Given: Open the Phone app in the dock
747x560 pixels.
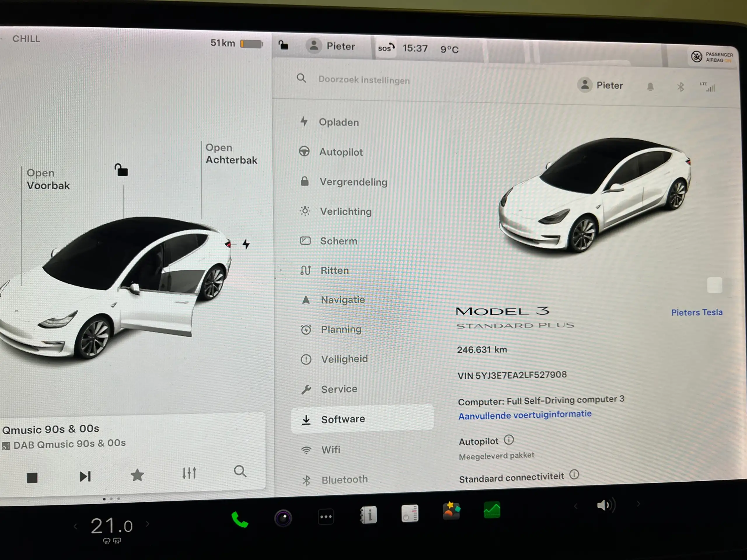Looking at the screenshot, I should click(240, 519).
